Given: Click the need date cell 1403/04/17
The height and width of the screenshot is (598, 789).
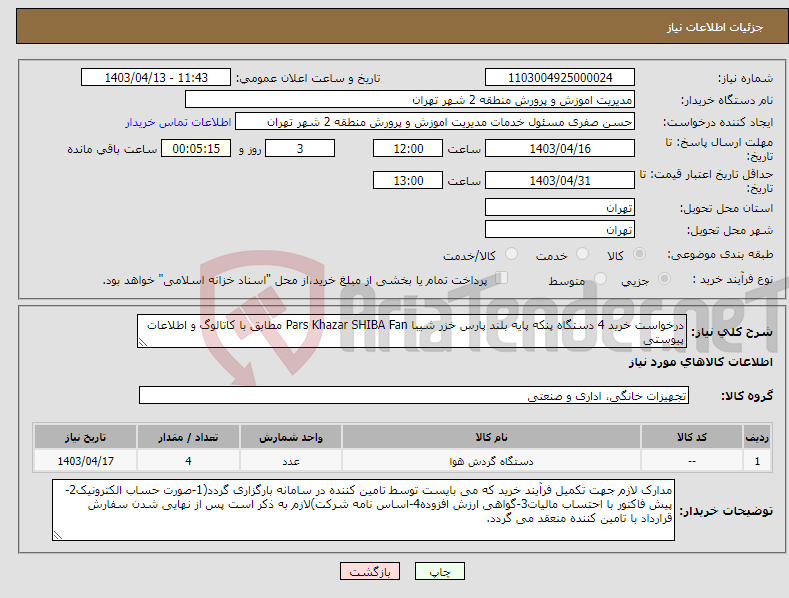Looking at the screenshot, I should [x=86, y=461].
